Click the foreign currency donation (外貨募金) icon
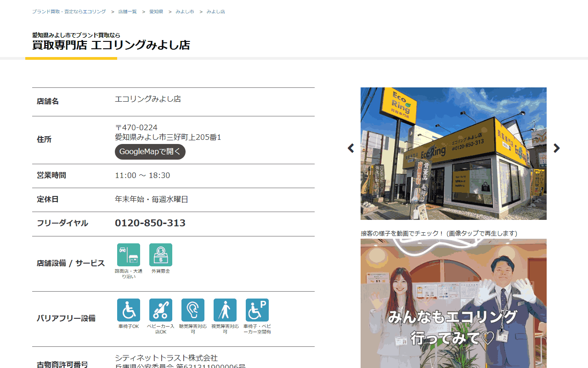588x368 pixels. [161, 255]
